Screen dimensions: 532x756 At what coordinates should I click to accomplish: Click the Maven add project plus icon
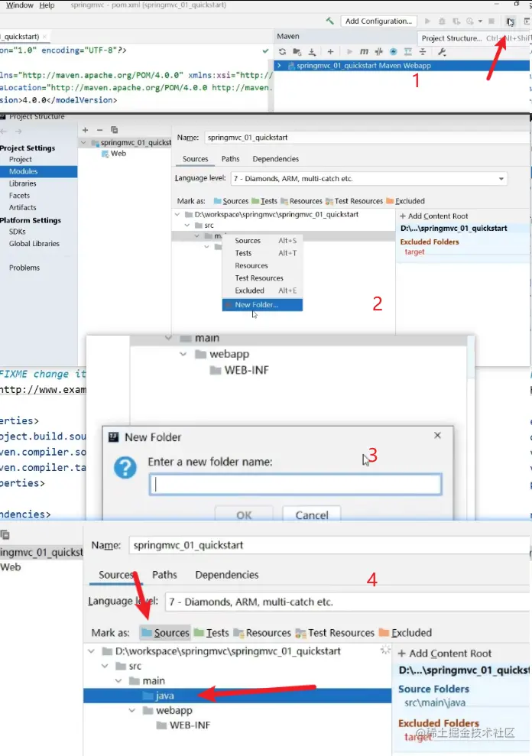coord(330,51)
